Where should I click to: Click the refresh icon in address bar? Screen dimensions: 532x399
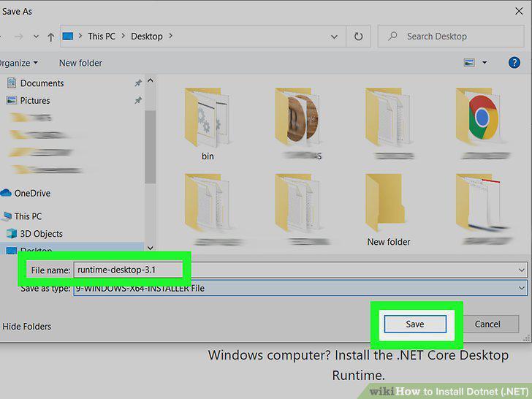(358, 37)
